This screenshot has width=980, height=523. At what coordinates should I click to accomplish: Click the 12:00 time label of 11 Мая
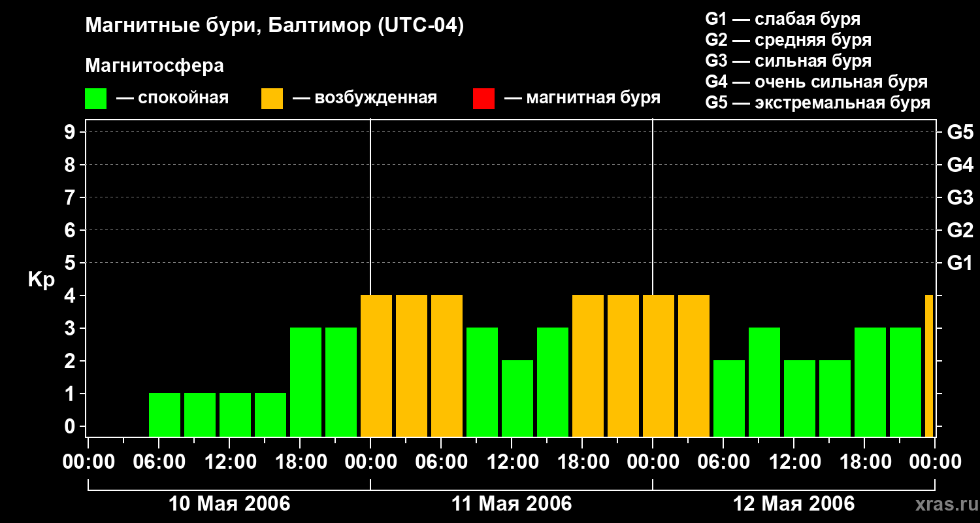pos(512,462)
